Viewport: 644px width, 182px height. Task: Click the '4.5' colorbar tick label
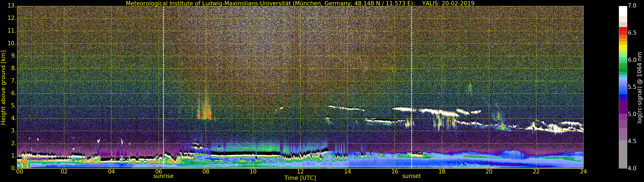tap(632, 141)
